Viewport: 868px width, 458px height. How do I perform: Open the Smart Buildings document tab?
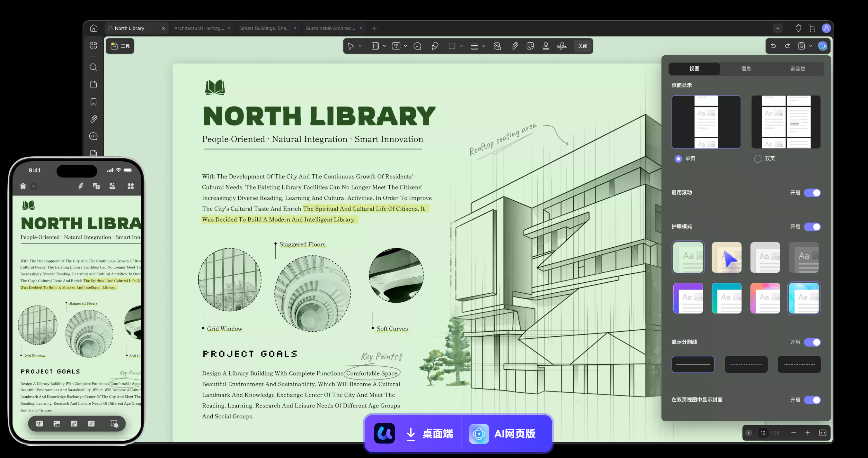(x=265, y=28)
